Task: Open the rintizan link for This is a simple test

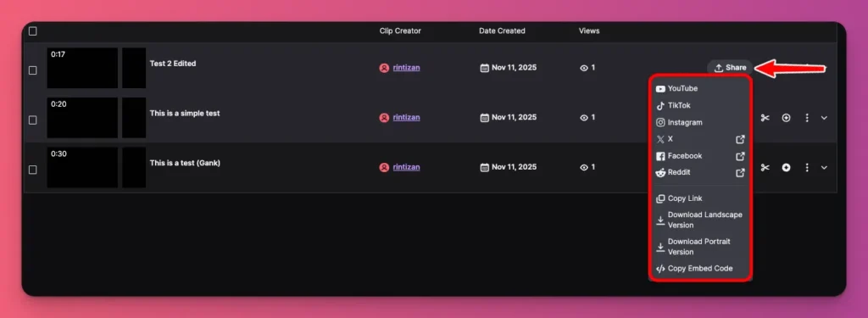Action: 406,118
